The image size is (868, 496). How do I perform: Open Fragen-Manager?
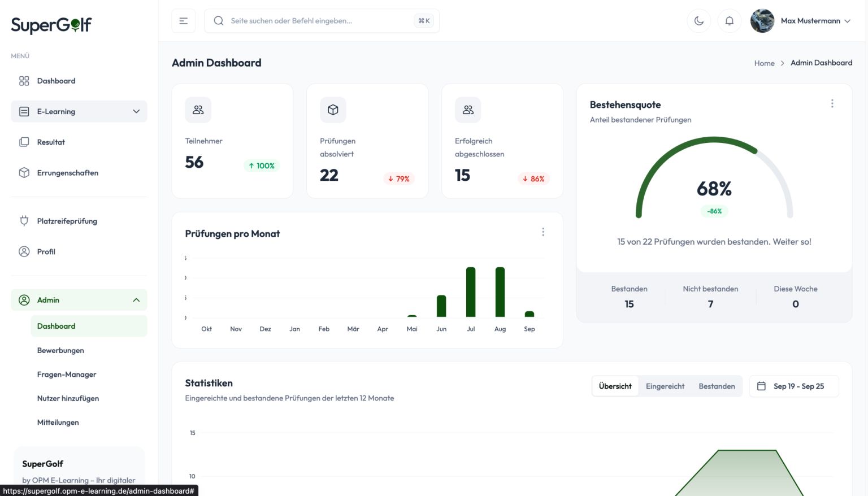click(x=89, y=375)
